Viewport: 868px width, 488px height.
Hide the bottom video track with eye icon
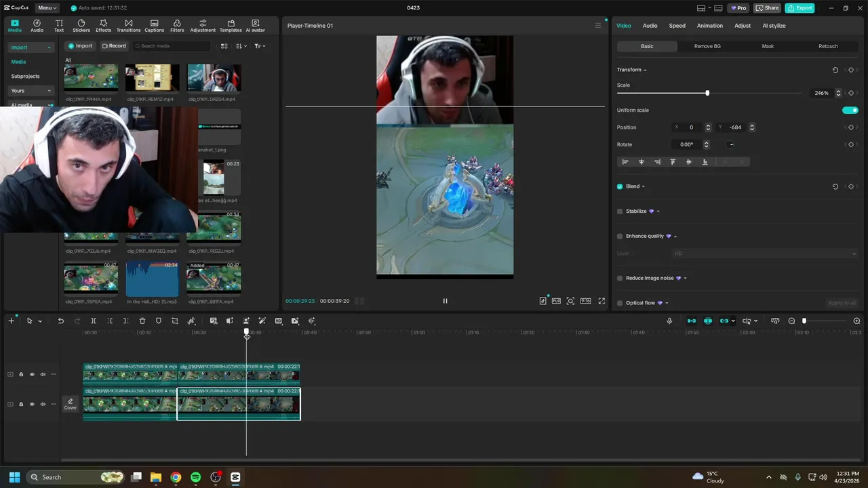[32, 404]
